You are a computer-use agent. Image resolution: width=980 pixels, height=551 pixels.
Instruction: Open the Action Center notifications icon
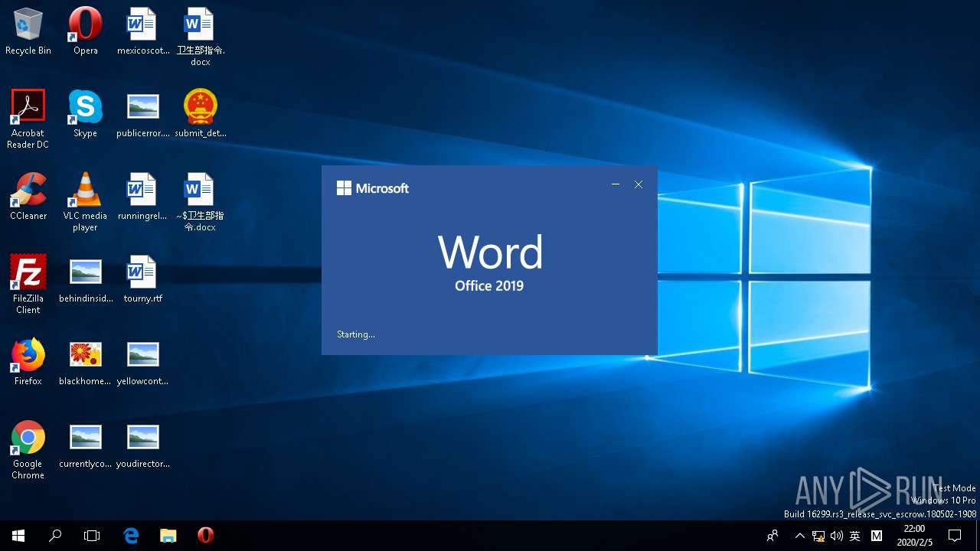pyautogui.click(x=955, y=536)
